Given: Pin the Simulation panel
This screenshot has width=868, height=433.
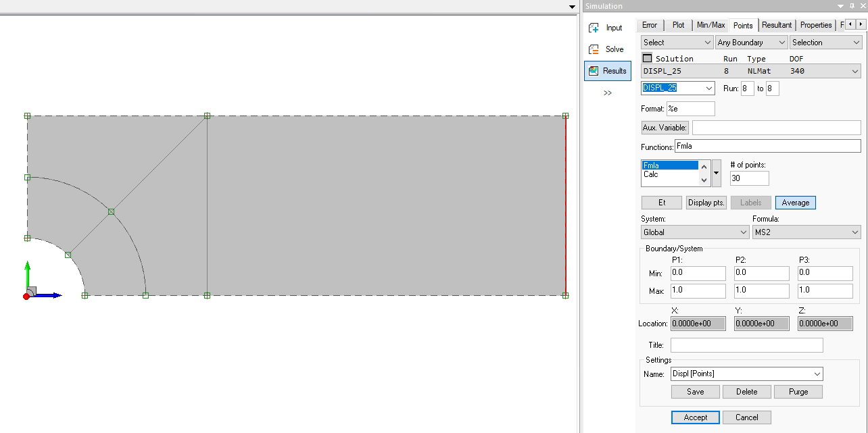Looking at the screenshot, I should click(853, 6).
